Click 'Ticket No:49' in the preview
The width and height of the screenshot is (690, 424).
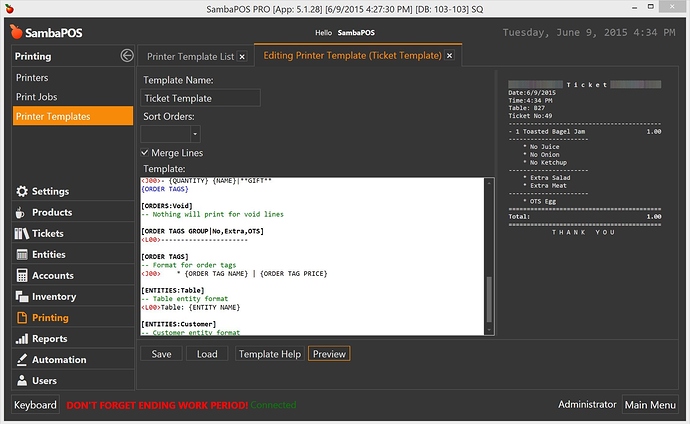click(x=530, y=116)
